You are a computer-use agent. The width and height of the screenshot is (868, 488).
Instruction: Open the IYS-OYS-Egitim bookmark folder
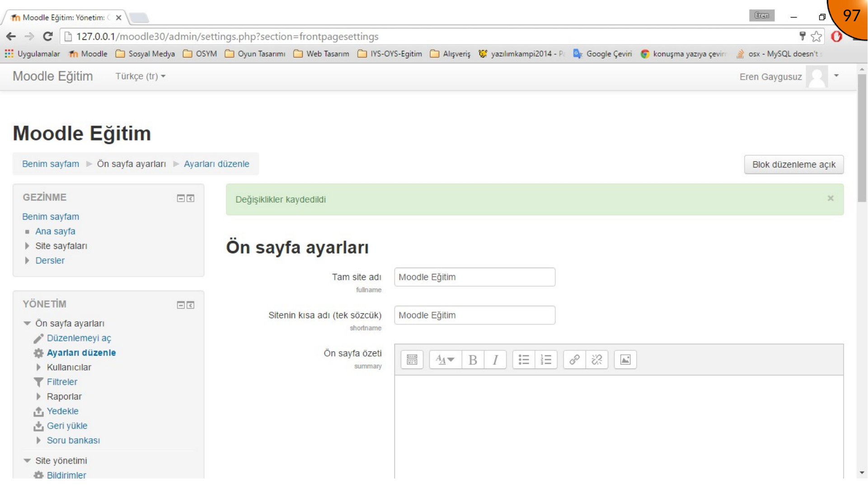pyautogui.click(x=390, y=54)
